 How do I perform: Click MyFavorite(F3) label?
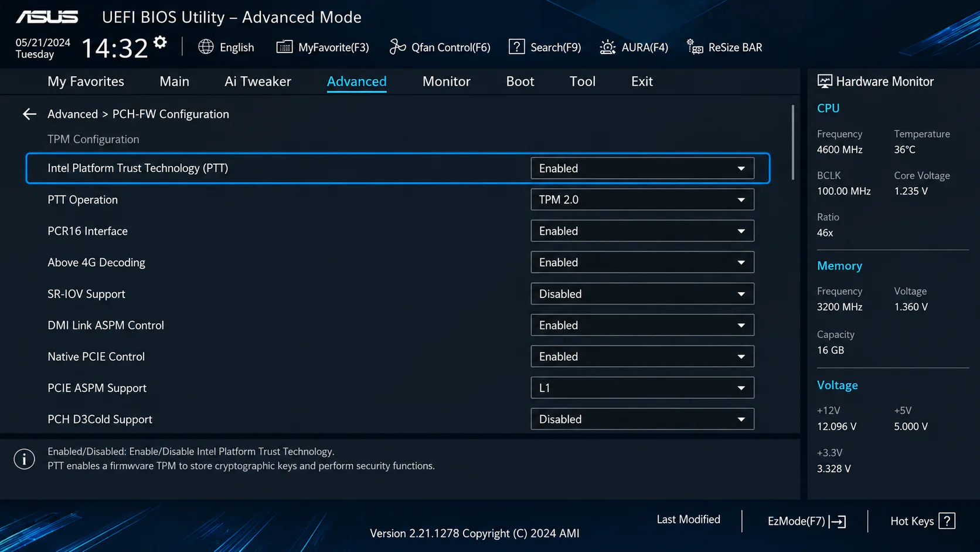334,48
